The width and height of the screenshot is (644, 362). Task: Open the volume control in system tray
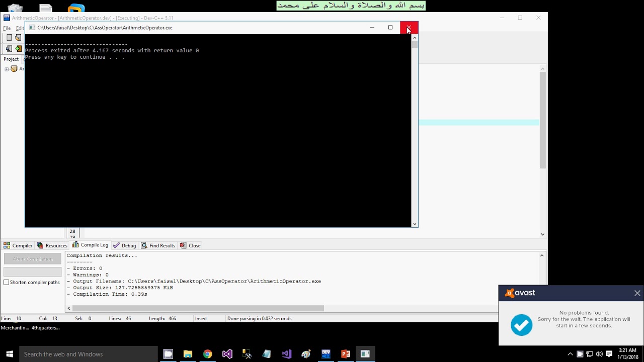coord(599,354)
